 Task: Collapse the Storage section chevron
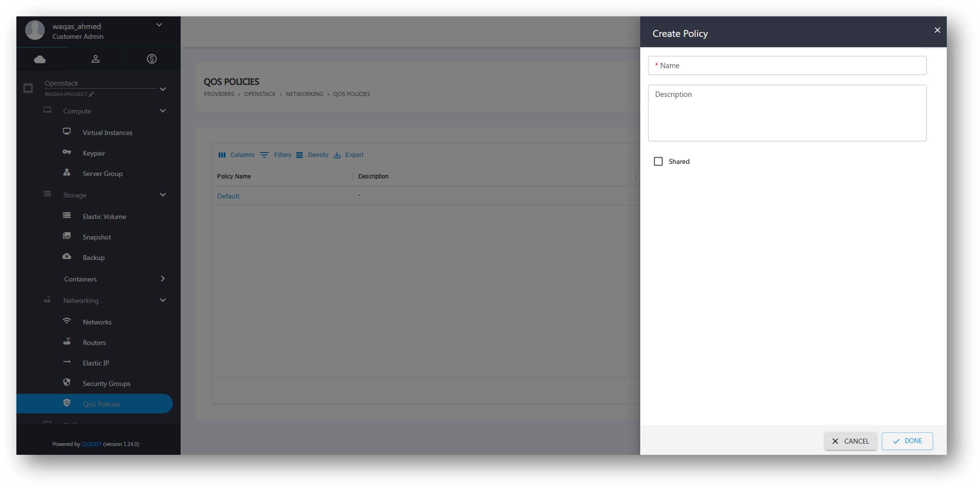point(162,195)
